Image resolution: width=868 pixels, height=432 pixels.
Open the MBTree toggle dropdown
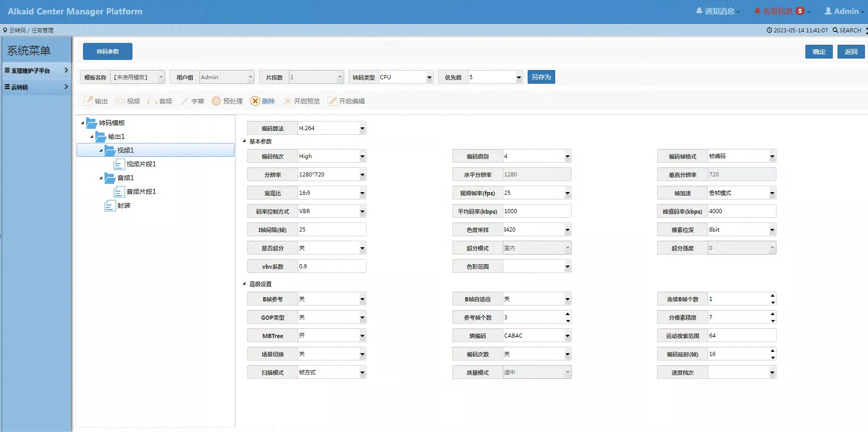[362, 336]
